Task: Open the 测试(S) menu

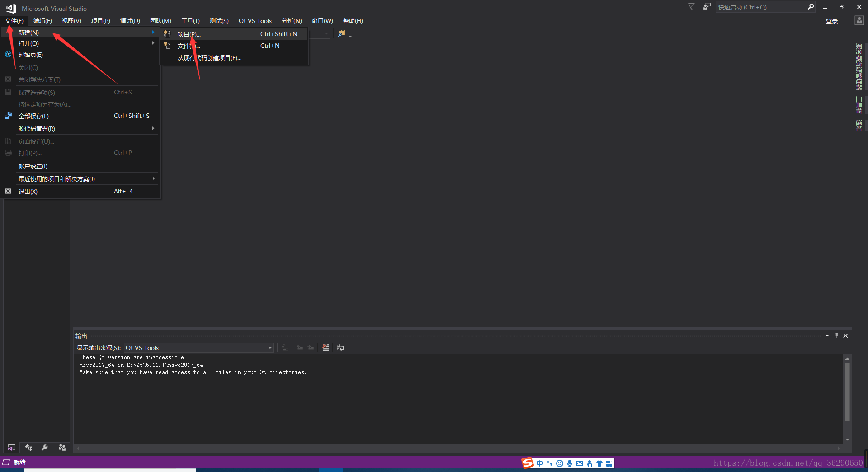Action: 219,21
